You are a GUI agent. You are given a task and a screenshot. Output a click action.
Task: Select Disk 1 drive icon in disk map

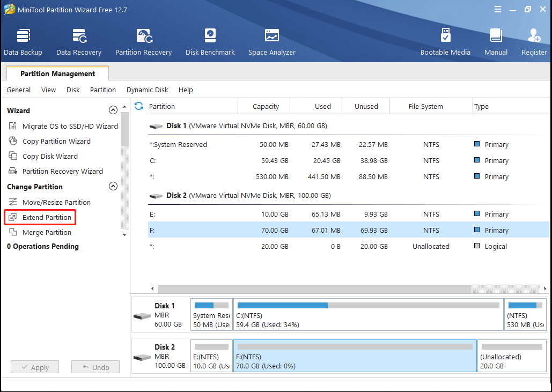point(142,316)
